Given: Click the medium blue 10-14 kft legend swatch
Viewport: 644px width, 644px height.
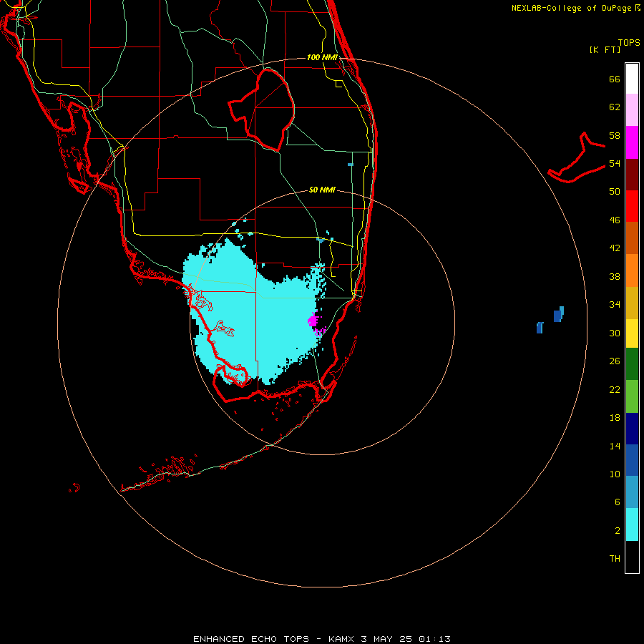Looking at the screenshot, I should click(x=632, y=460).
